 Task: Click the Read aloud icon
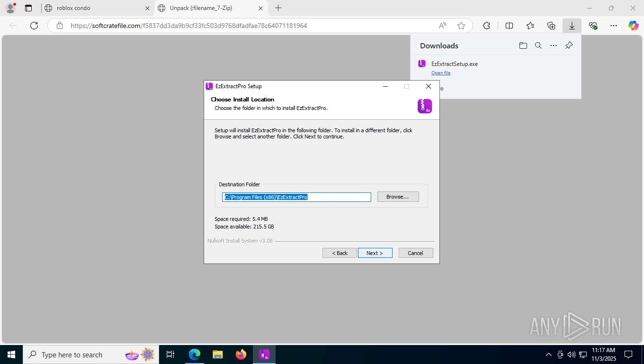(442, 26)
